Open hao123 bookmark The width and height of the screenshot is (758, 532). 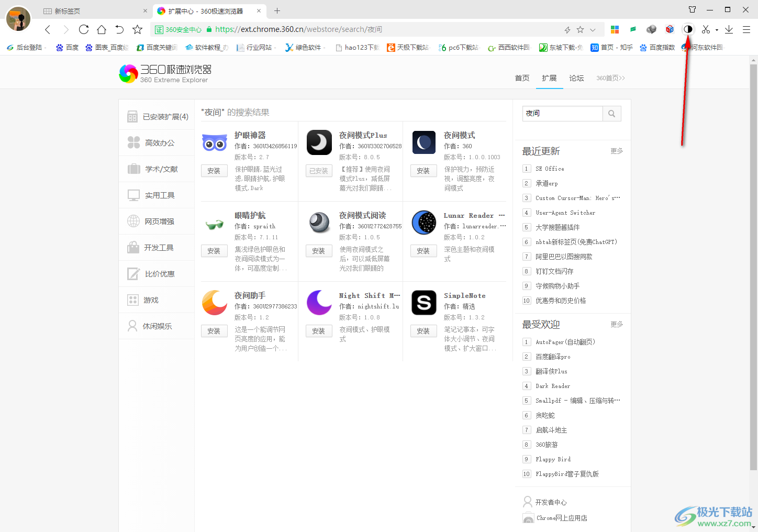click(x=358, y=47)
